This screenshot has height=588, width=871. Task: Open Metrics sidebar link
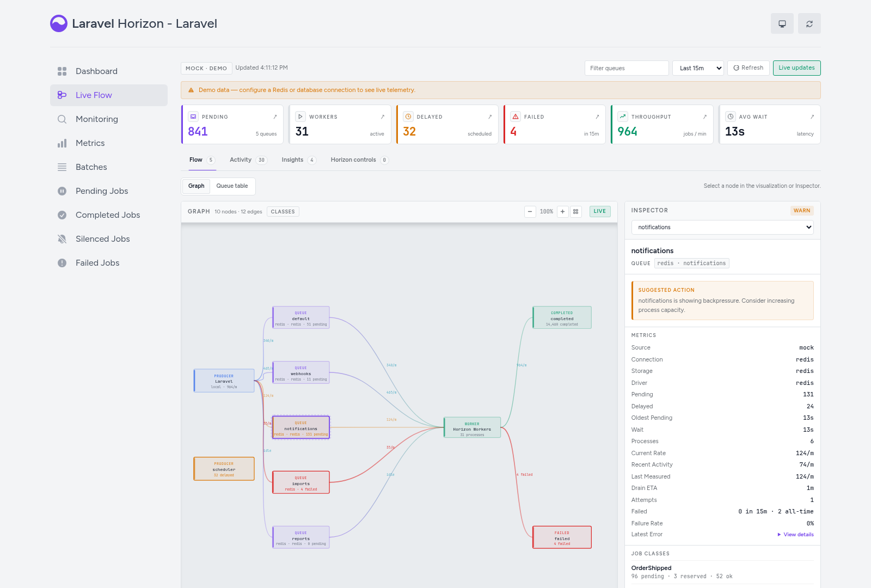tap(109, 143)
